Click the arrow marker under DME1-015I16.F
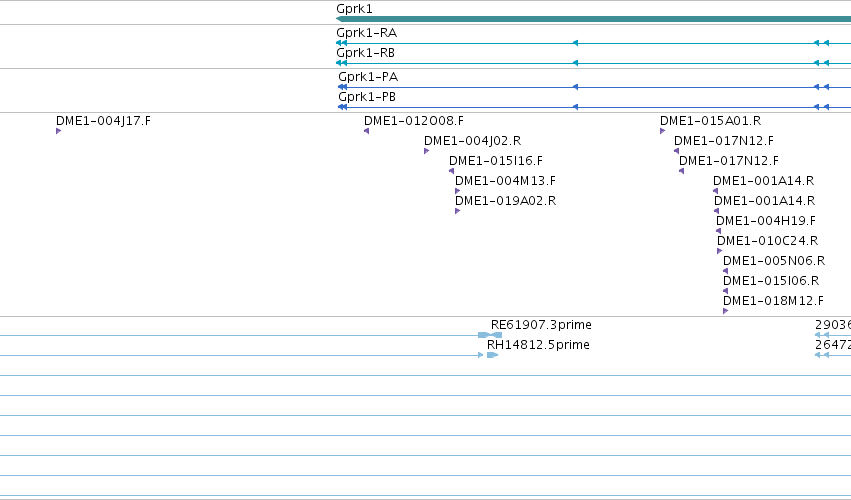This screenshot has height=500, width=851. 452,171
